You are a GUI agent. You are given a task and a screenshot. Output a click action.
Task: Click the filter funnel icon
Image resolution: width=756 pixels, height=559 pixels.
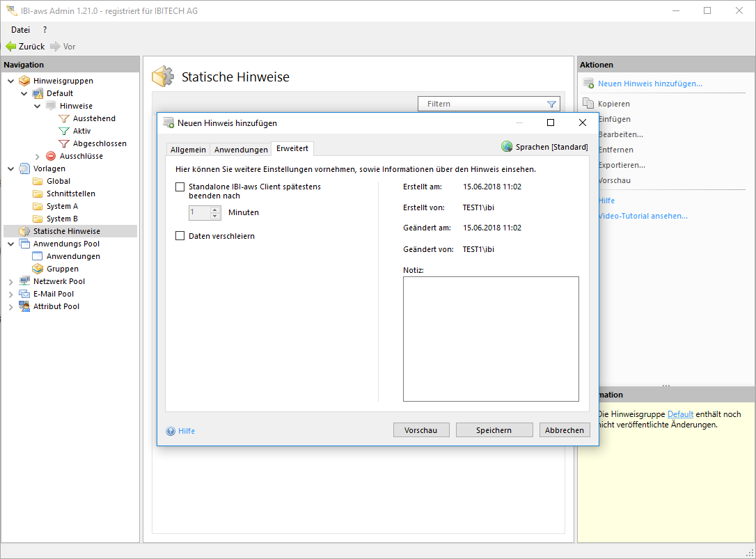(x=551, y=104)
